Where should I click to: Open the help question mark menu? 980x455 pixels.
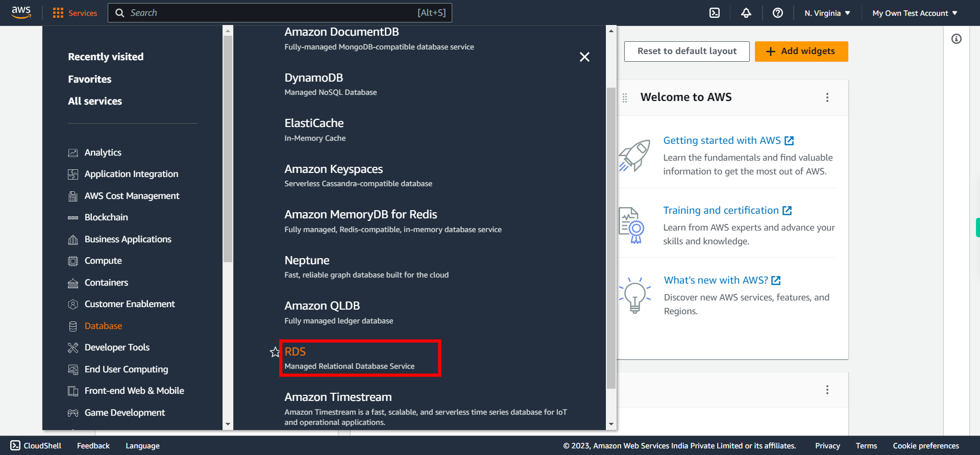778,13
